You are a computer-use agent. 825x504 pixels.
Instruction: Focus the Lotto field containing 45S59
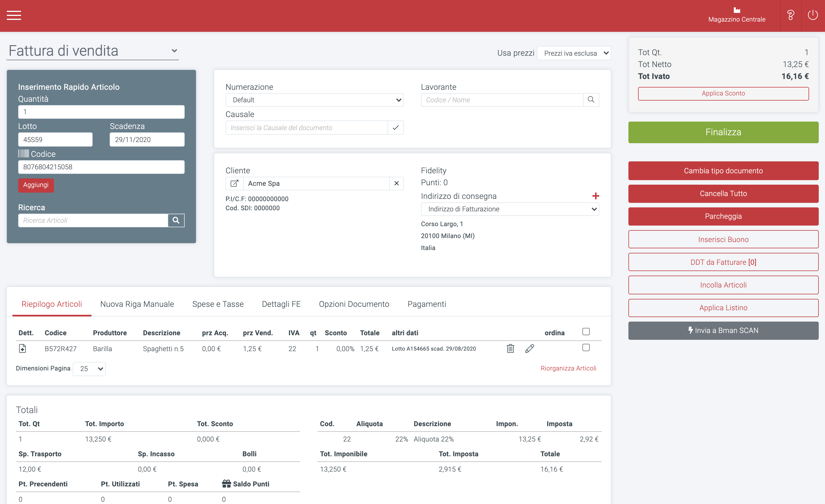55,139
